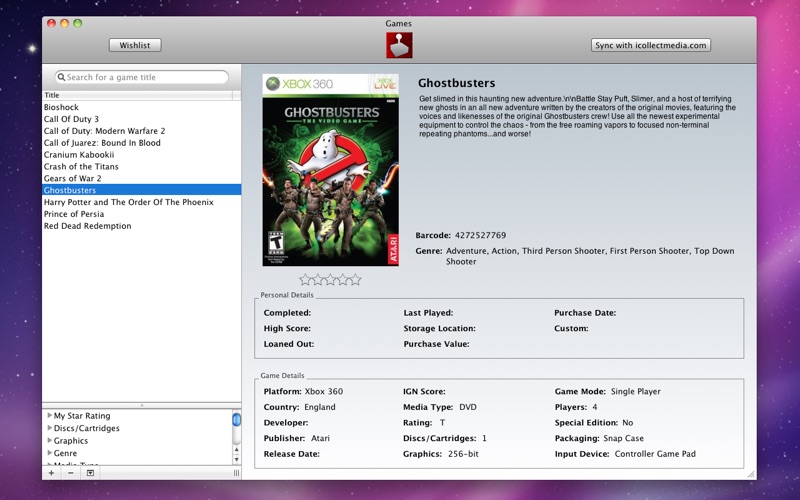Select Crash of the Titans
The image size is (800, 500).
click(x=141, y=166)
